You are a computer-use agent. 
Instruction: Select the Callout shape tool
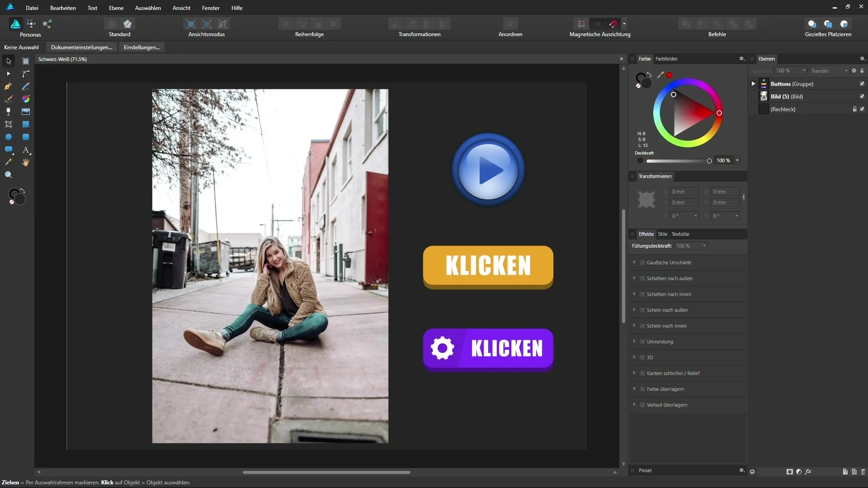pos(9,150)
